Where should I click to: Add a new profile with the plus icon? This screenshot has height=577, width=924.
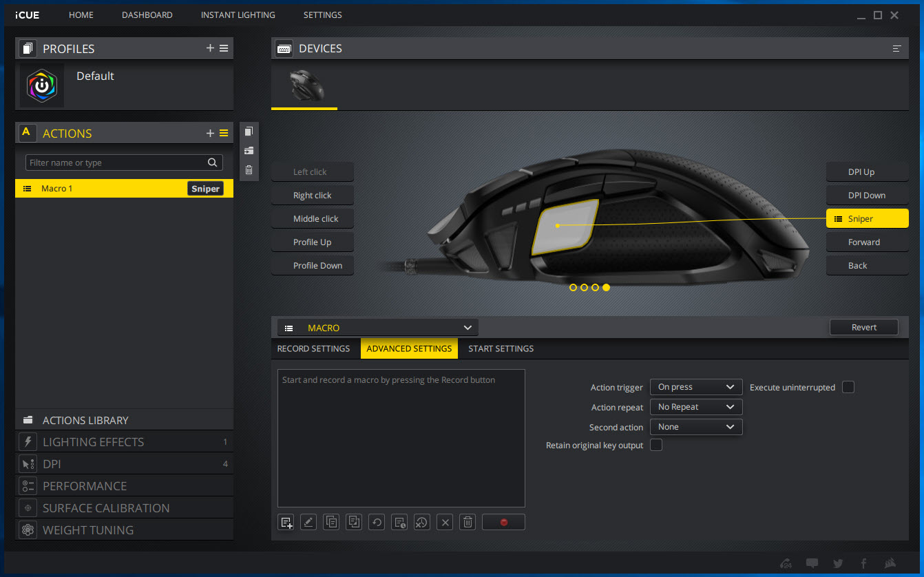point(211,48)
